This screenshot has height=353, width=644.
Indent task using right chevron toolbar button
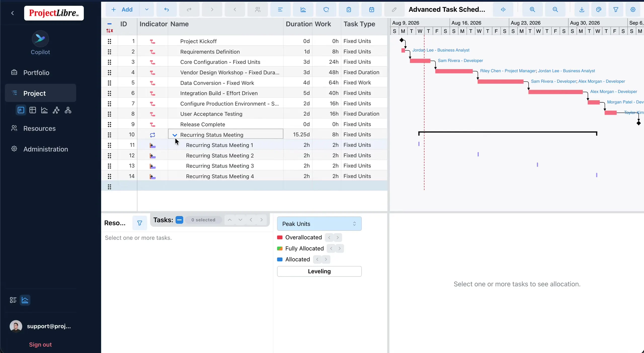coord(212,10)
